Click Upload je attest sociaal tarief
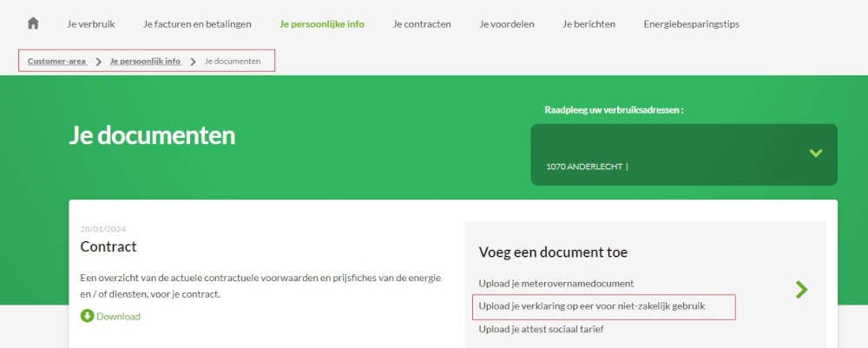Image resolution: width=868 pixels, height=348 pixels. (541, 329)
